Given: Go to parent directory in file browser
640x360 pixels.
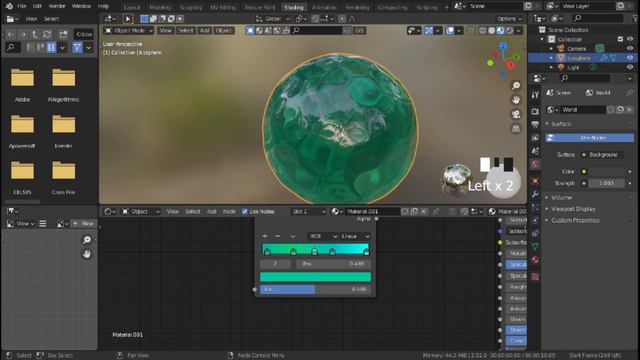Looking at the screenshot, I should click(35, 34).
